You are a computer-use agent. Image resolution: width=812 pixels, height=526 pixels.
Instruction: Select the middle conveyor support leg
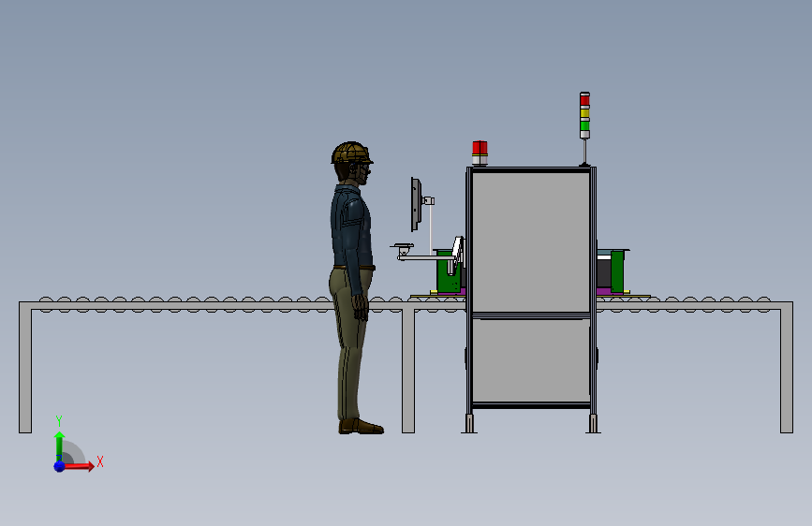408,372
